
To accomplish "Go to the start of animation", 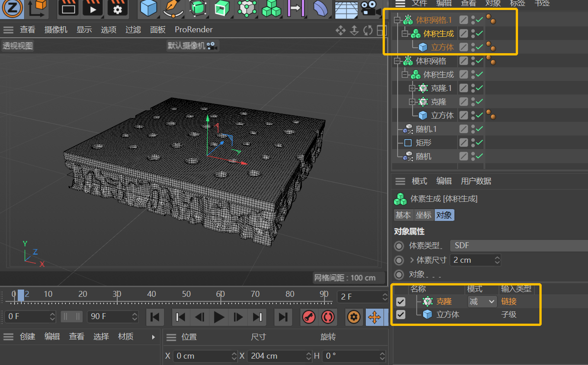I will 154,316.
